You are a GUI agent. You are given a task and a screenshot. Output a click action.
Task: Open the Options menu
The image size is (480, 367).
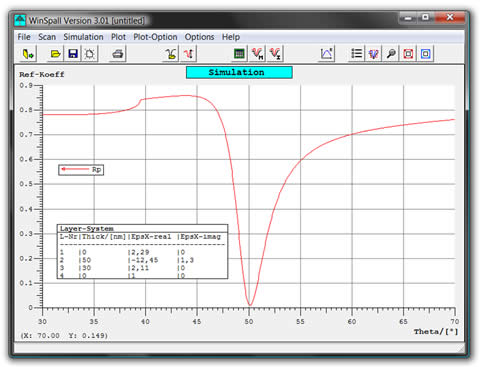[x=199, y=37]
